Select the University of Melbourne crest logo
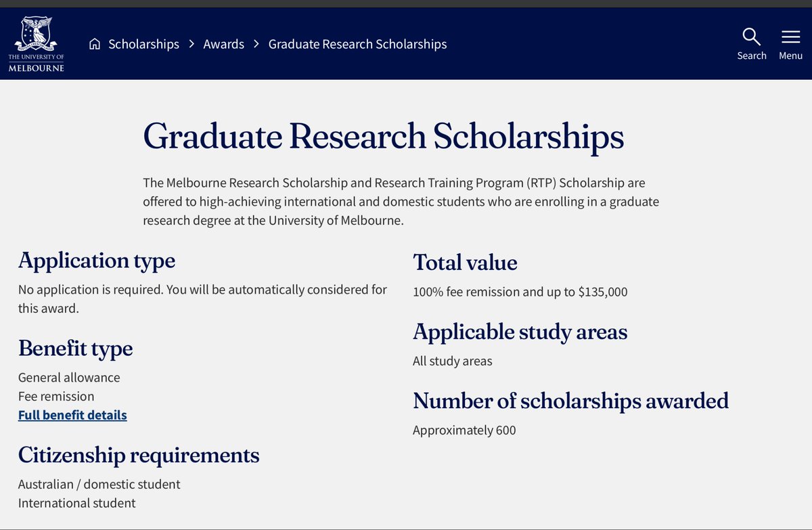The width and height of the screenshot is (812, 530). coord(36,43)
